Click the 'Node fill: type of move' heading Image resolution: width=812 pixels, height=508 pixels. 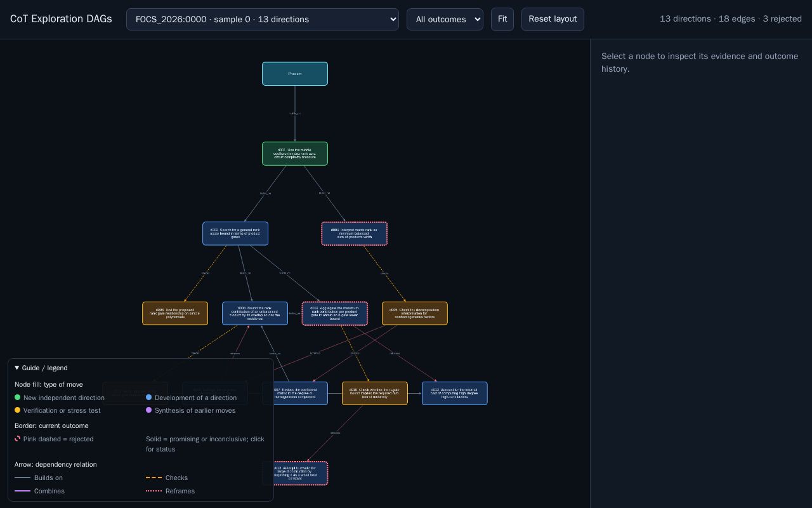click(x=49, y=384)
